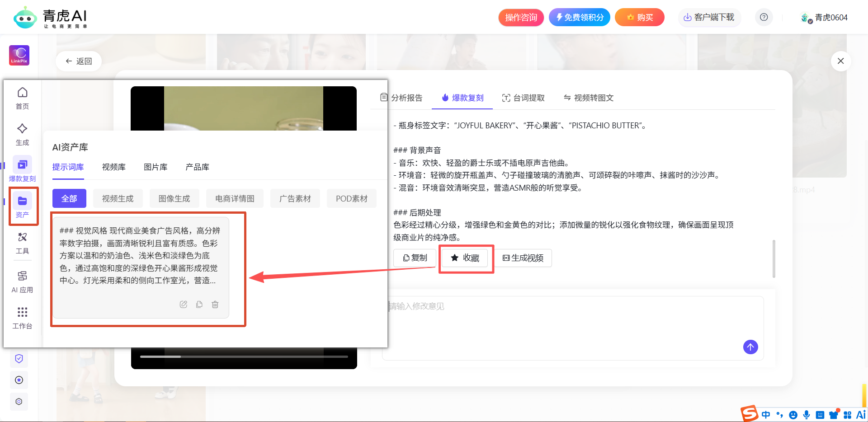Click the IME AI assistant icon
The height and width of the screenshot is (422, 868).
coord(861,414)
